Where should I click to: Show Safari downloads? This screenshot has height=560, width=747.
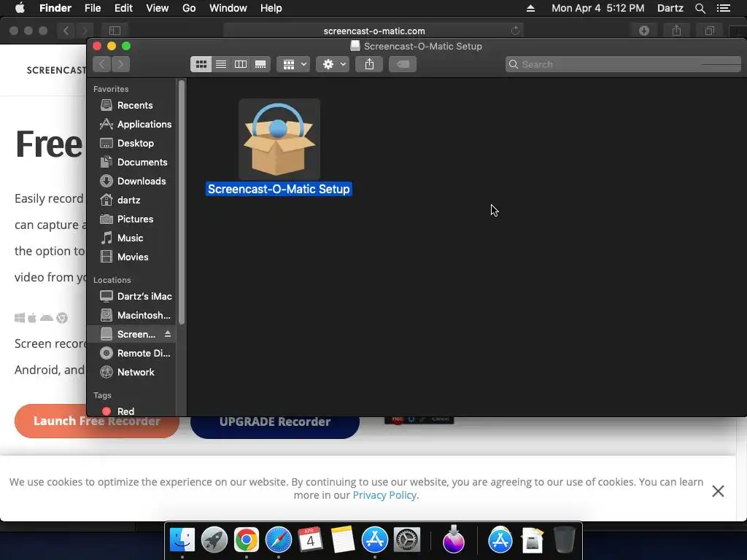pos(644,31)
